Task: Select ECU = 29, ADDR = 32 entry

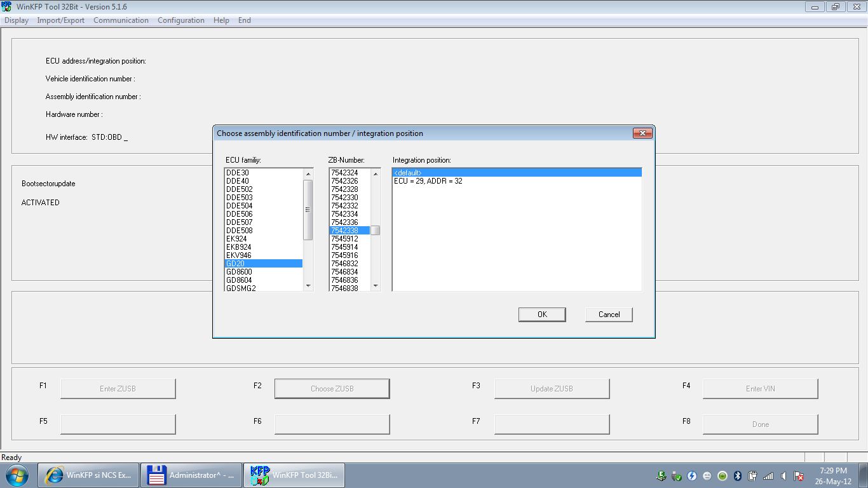Action: pyautogui.click(x=517, y=181)
